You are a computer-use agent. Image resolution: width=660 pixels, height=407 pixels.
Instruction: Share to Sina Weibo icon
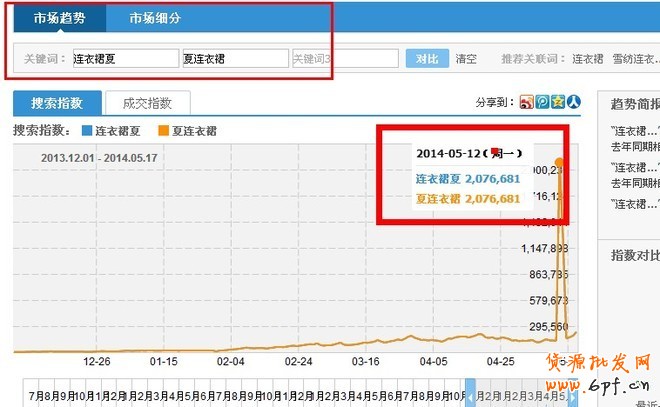(526, 101)
